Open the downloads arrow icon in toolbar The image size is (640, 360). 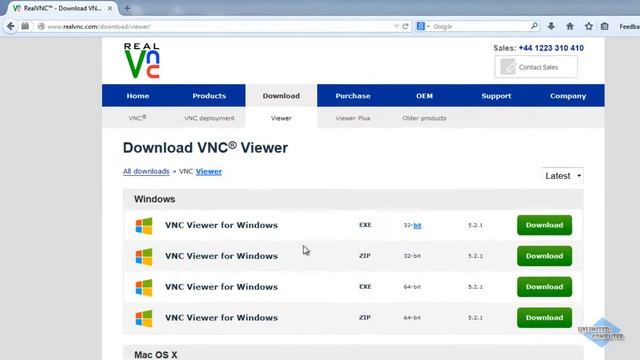point(551,26)
